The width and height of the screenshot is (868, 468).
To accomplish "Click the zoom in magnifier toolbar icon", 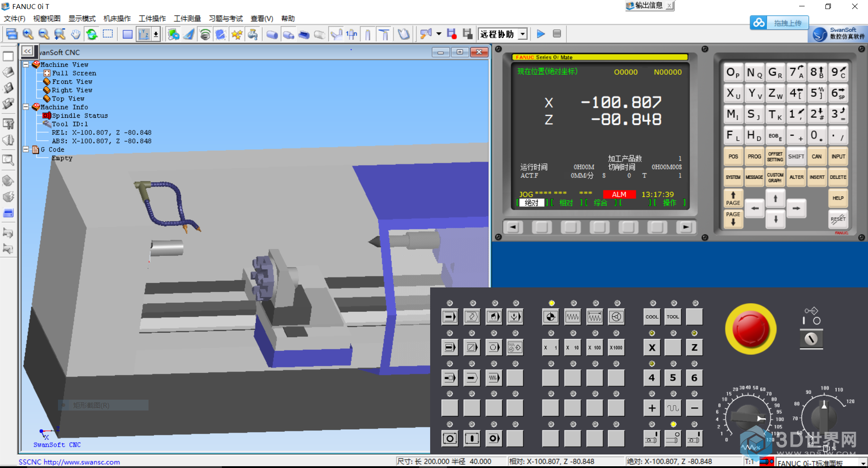I will point(28,34).
